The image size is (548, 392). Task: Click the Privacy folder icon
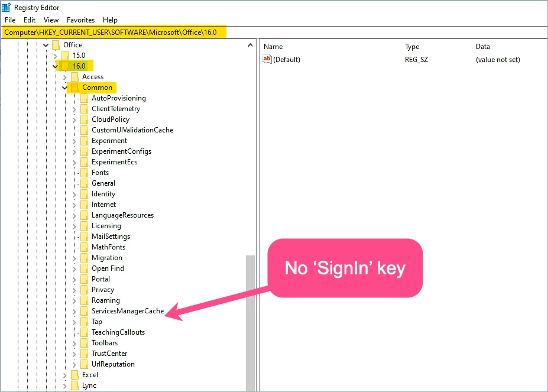pos(84,290)
